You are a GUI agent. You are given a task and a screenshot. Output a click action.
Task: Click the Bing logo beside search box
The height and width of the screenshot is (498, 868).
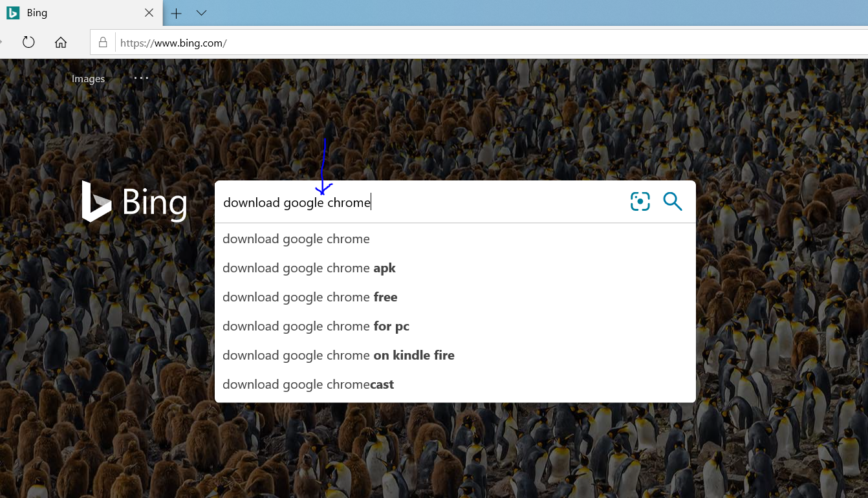coord(135,202)
